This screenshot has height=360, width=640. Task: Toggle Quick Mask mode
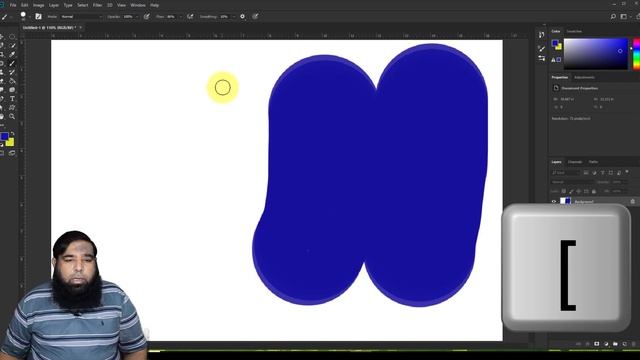[x=2, y=153]
